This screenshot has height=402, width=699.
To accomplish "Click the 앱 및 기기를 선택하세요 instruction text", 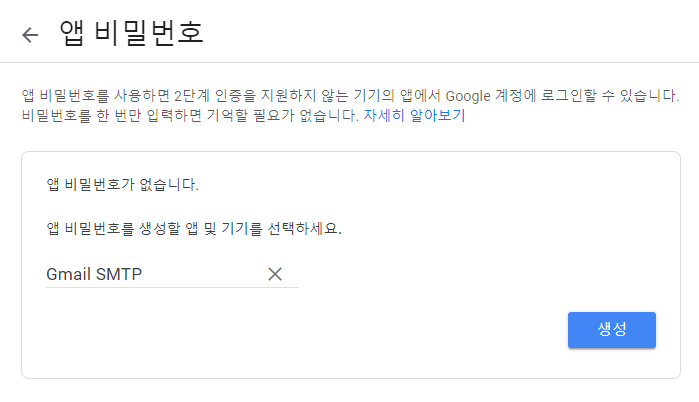I will coord(194,229).
